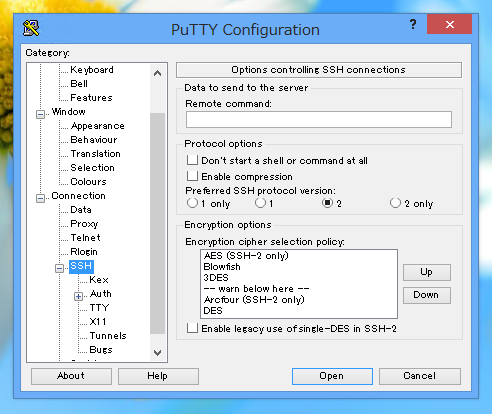Screen dimensions: 492x414
Task: Select the Window category
Action: coord(68,112)
